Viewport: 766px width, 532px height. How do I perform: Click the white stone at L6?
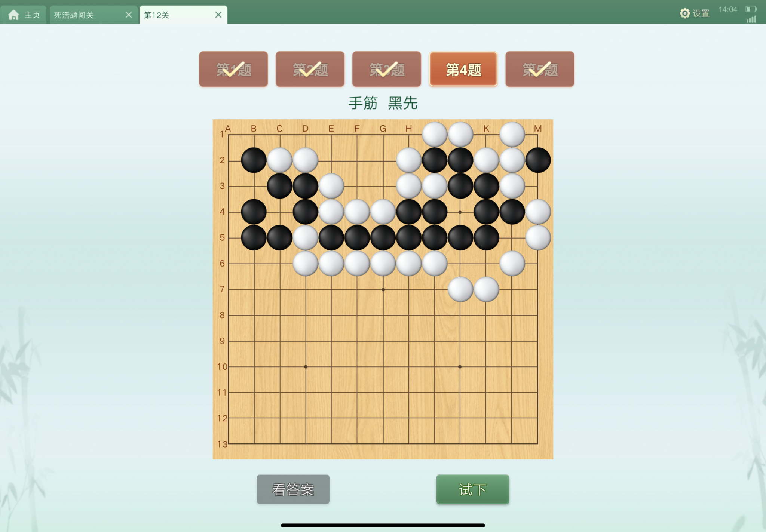click(512, 264)
